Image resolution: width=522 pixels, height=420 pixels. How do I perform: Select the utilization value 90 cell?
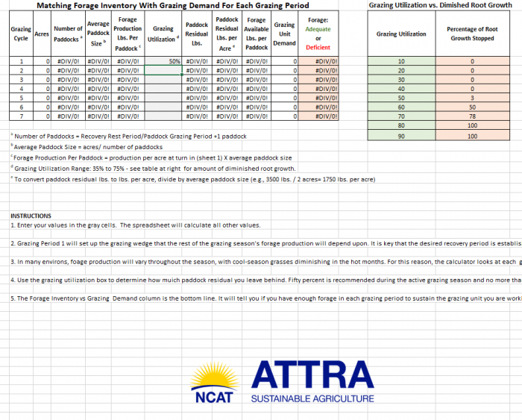point(401,137)
